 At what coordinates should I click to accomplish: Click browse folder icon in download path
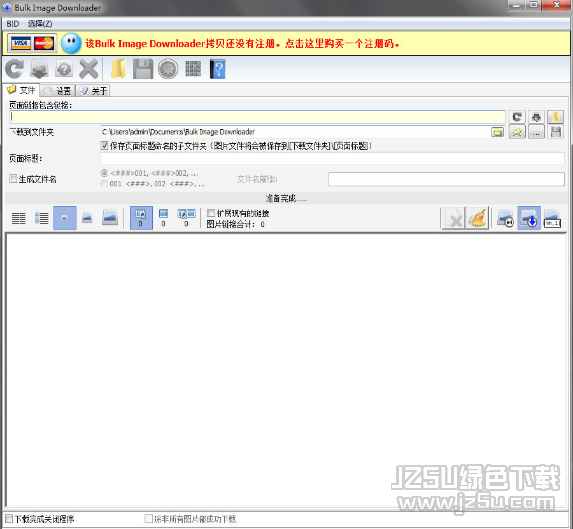[497, 132]
